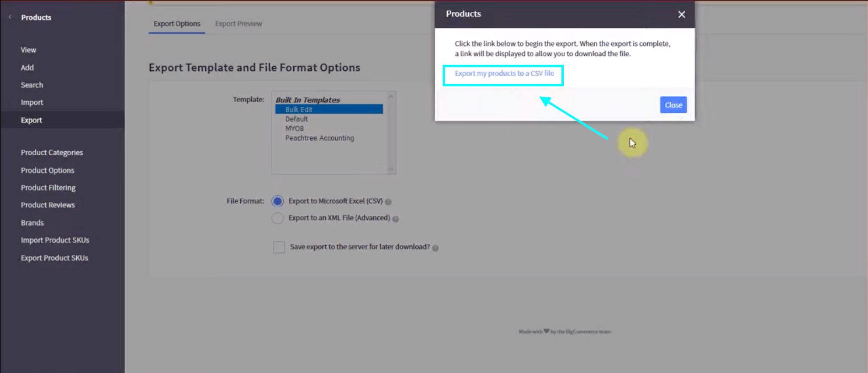Click help icon next to CSV option
868x373 pixels.
pos(388,202)
